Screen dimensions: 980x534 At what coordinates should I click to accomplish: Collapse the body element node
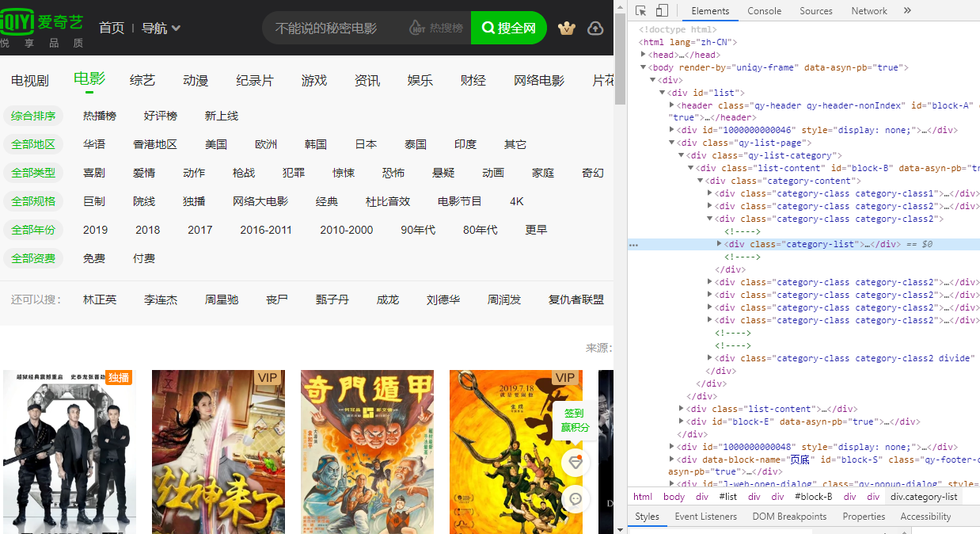(x=644, y=68)
